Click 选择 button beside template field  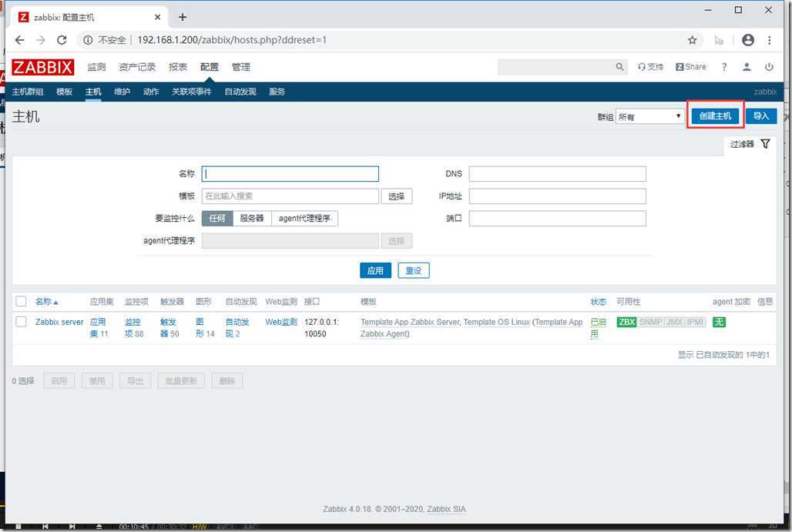click(397, 196)
